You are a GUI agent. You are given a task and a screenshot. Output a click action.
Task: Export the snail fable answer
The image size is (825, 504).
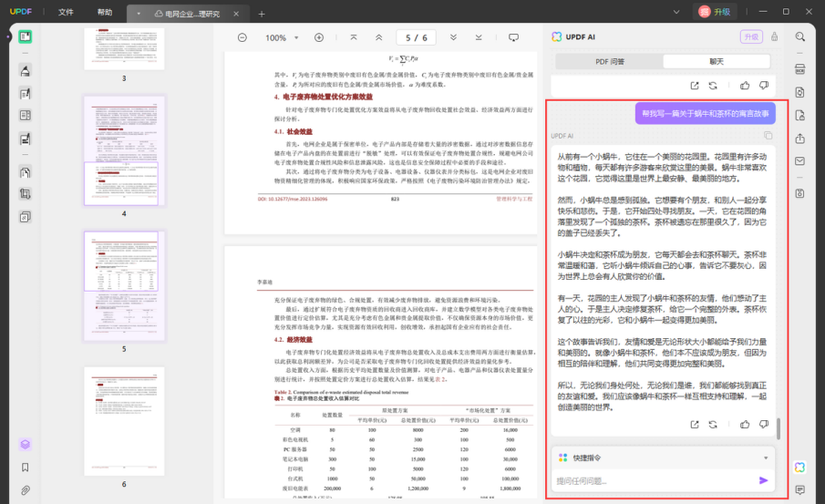click(x=695, y=424)
